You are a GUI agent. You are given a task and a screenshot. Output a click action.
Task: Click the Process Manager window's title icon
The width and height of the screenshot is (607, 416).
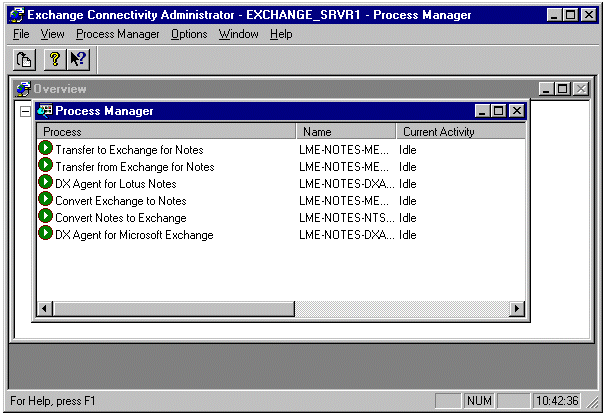click(45, 111)
